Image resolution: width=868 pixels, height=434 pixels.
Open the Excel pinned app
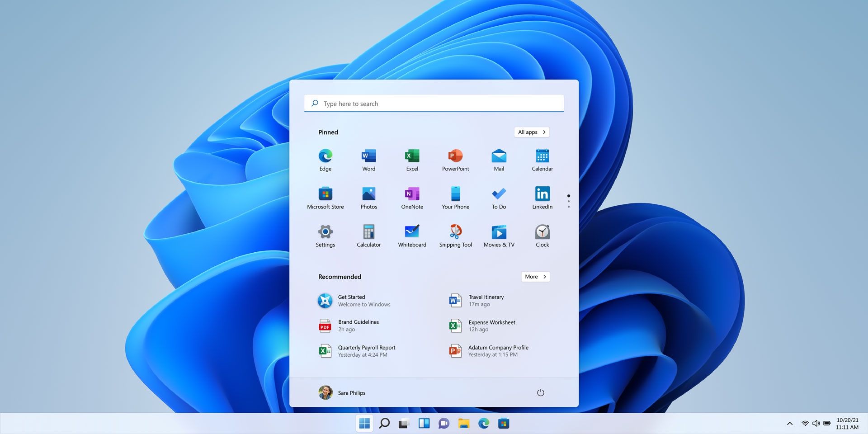(412, 157)
